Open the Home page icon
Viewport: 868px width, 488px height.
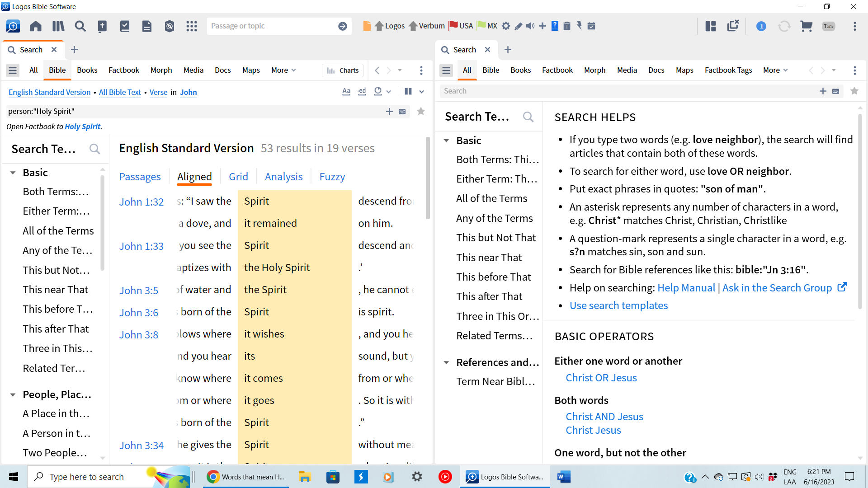click(x=36, y=26)
